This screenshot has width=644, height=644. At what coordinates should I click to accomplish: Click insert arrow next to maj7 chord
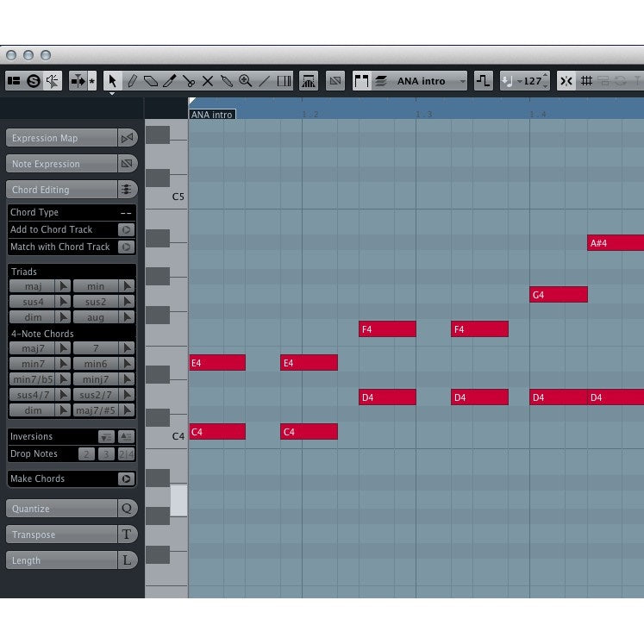click(63, 348)
